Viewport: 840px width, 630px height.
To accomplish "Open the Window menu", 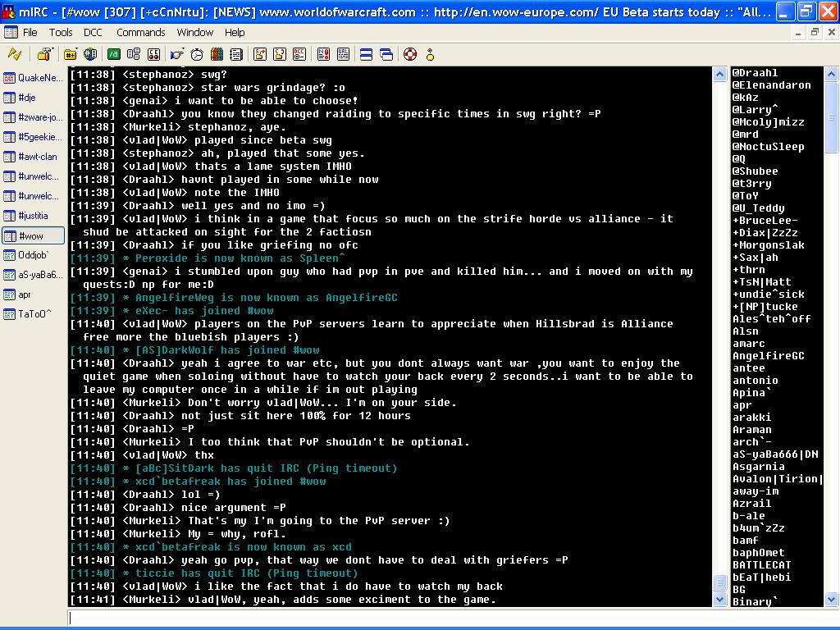I will [195, 33].
